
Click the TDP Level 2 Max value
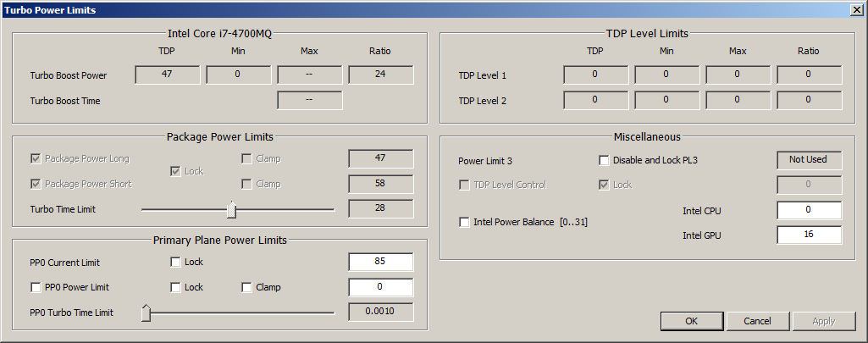point(738,100)
